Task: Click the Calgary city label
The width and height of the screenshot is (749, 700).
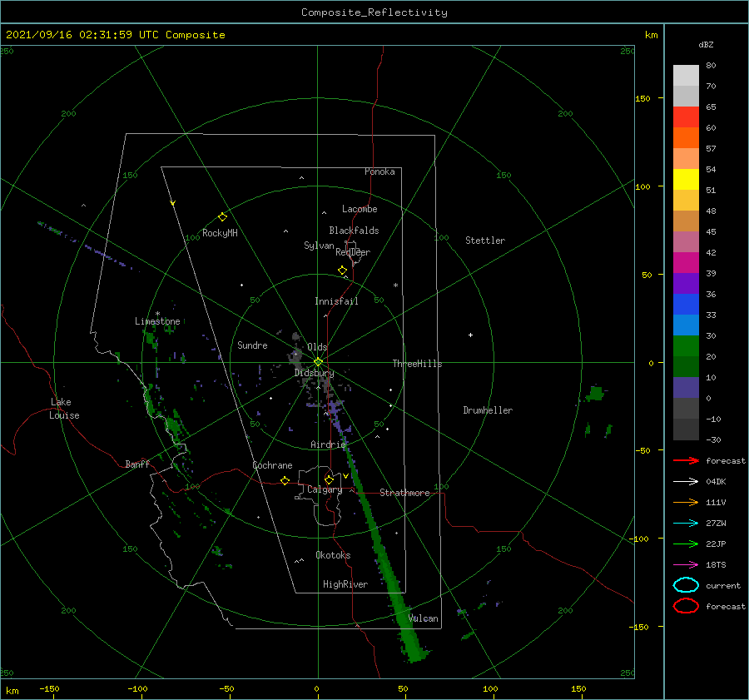Action: pos(325,489)
